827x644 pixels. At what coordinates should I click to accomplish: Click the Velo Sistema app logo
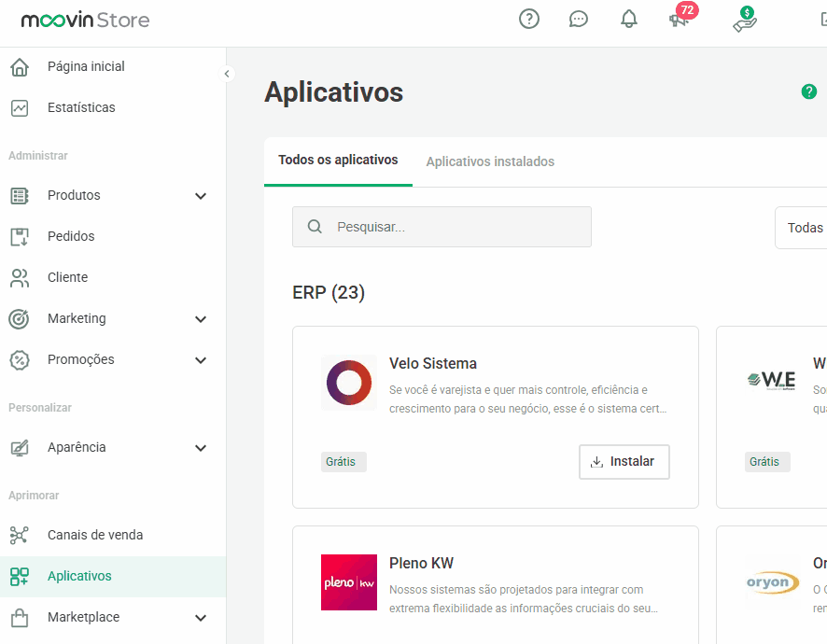coord(349,383)
